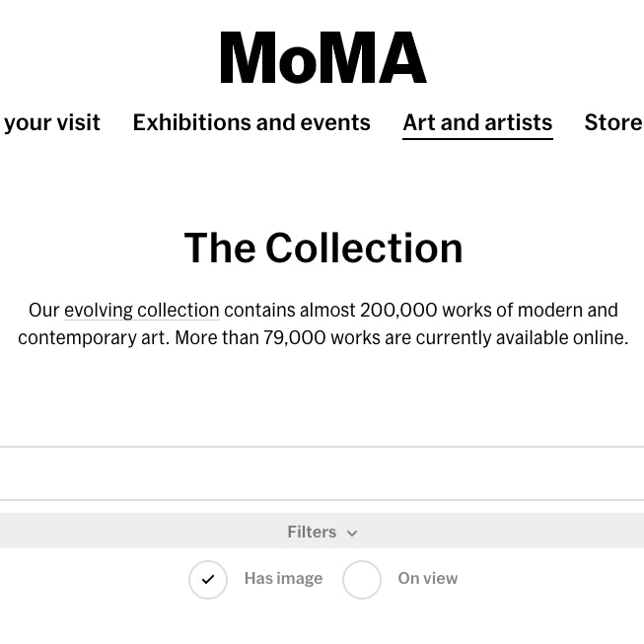
Task: Click the empty circle icon beside On view
Action: [362, 579]
